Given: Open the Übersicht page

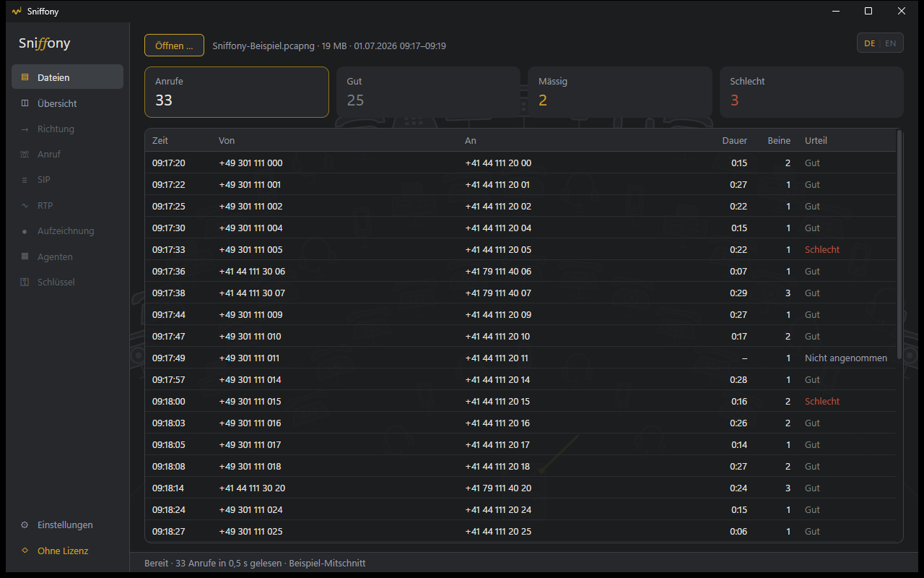Looking at the screenshot, I should (x=67, y=103).
